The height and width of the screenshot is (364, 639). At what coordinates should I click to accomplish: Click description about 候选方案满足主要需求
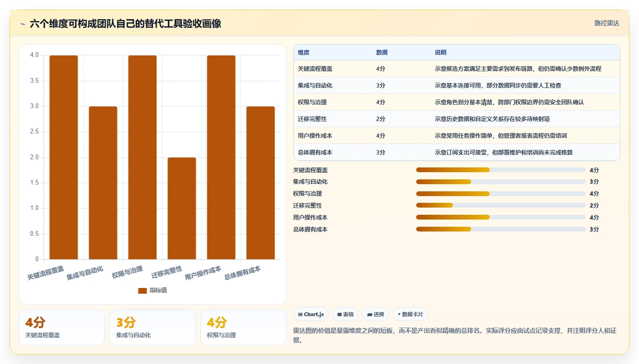(x=518, y=69)
